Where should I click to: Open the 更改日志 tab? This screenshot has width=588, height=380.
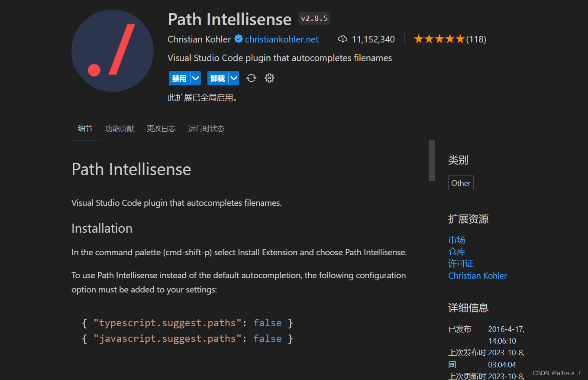pyautogui.click(x=161, y=129)
